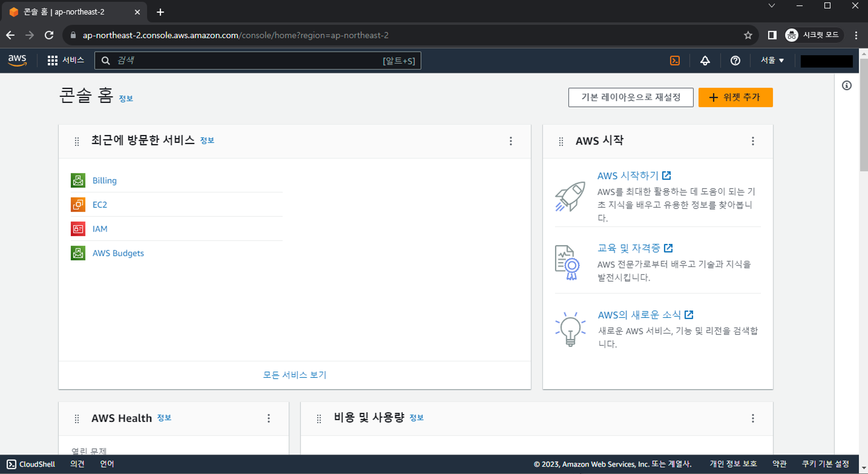
Task: Click the 위젯 추가 button
Action: click(x=735, y=97)
